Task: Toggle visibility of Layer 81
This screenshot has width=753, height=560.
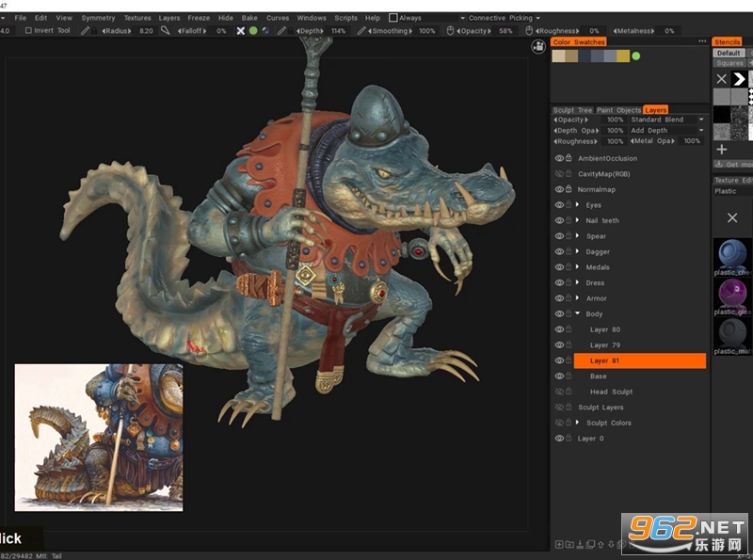Action: 558,360
